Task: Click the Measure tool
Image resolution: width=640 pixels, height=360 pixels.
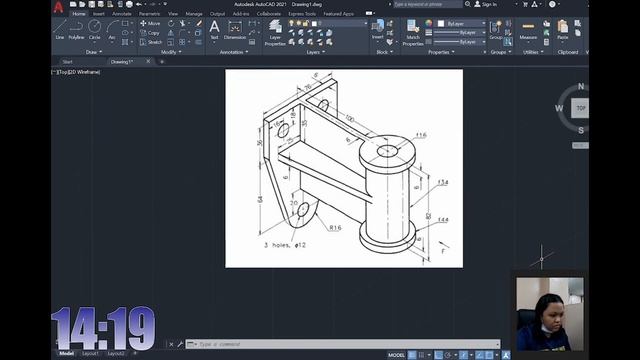Action: (528, 30)
